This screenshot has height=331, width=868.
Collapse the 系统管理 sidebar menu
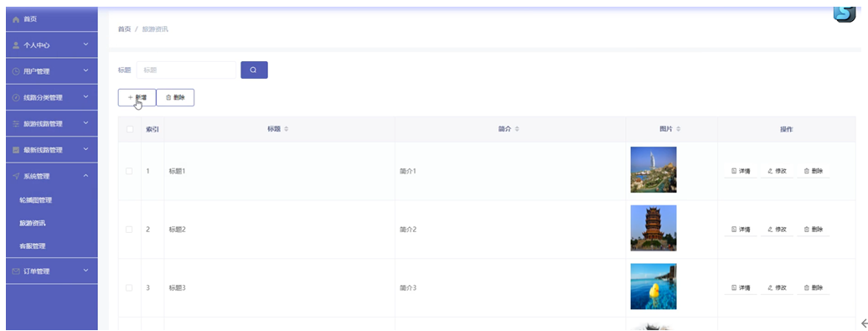[x=51, y=176]
